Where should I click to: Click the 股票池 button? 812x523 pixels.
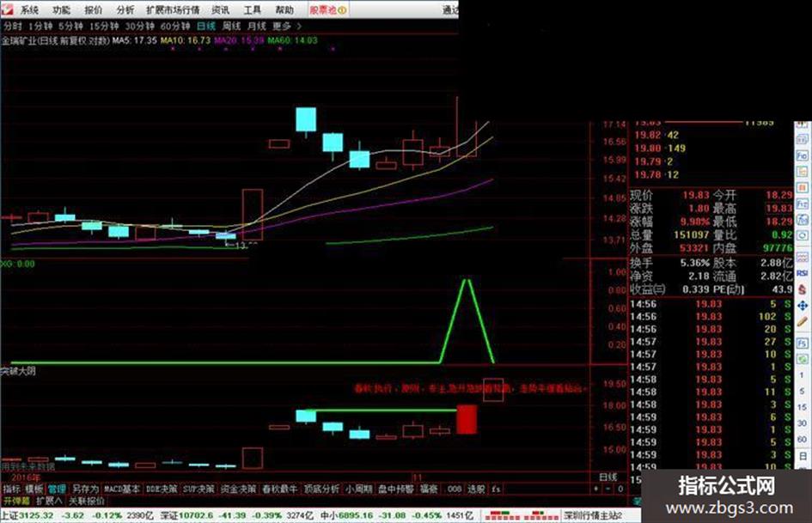tap(328, 9)
